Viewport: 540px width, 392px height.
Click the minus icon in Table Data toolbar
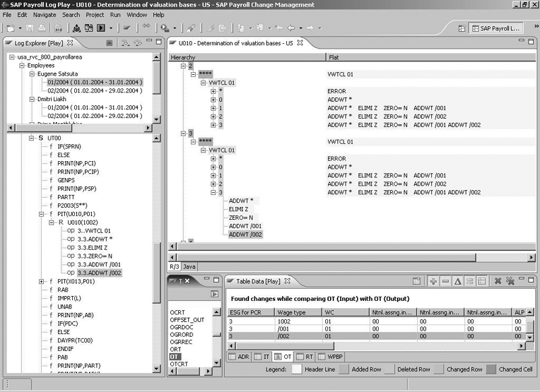(x=446, y=281)
